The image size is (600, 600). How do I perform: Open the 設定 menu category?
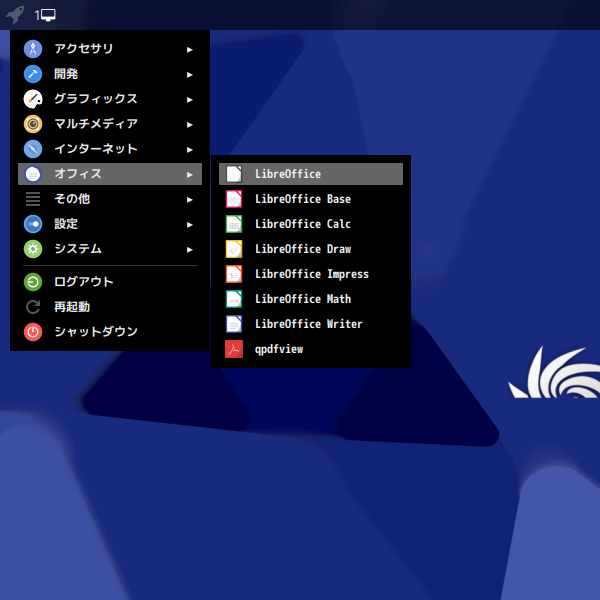(110, 224)
